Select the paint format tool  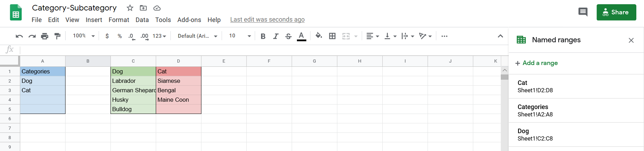coord(58,36)
